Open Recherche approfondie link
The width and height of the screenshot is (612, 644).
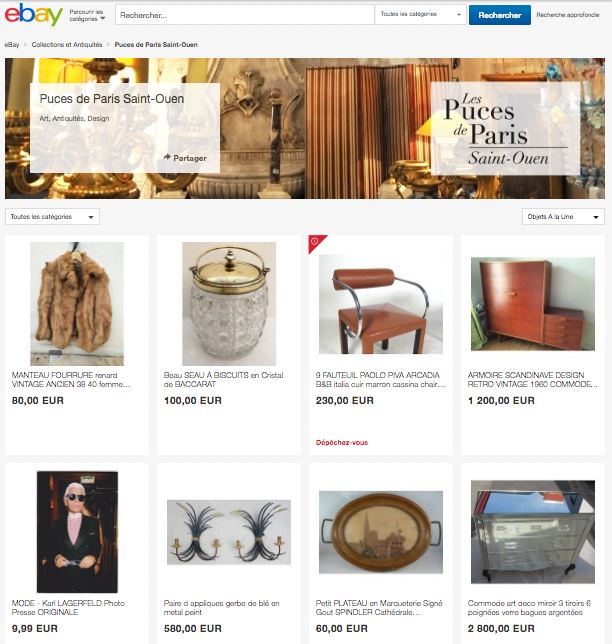(x=568, y=15)
